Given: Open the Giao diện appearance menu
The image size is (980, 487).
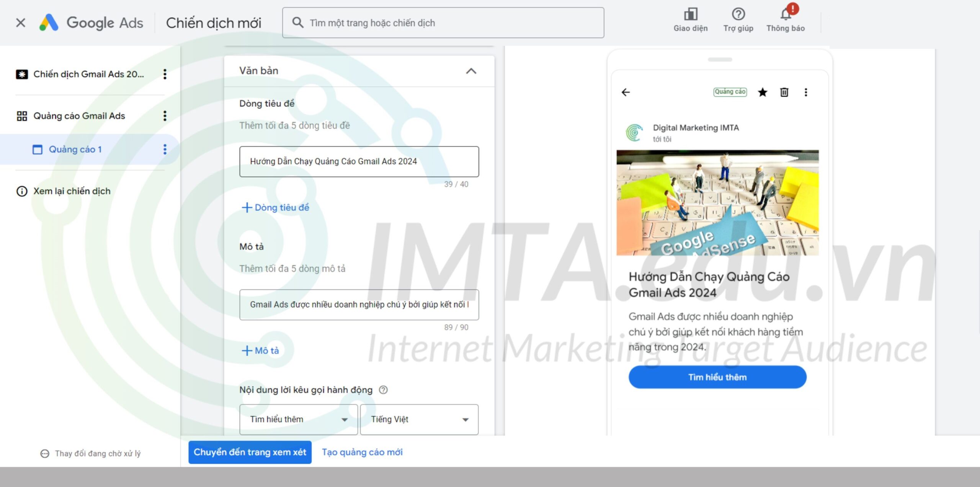Looking at the screenshot, I should tap(690, 20).
